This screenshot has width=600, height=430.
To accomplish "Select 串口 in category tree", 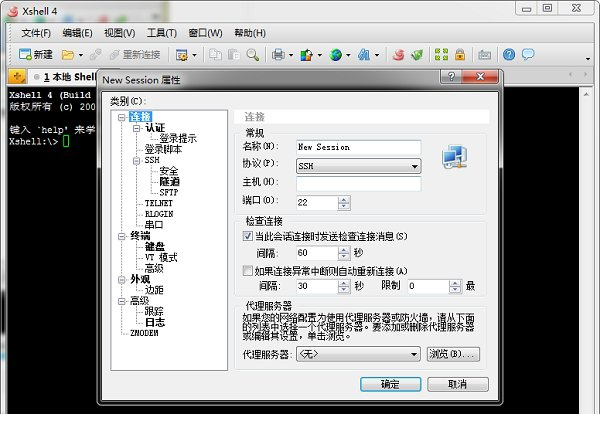I will click(154, 225).
